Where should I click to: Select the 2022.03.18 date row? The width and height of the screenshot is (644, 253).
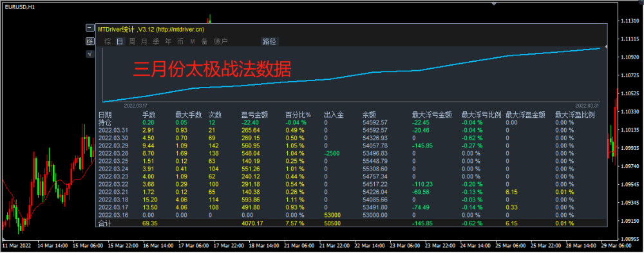(x=113, y=200)
